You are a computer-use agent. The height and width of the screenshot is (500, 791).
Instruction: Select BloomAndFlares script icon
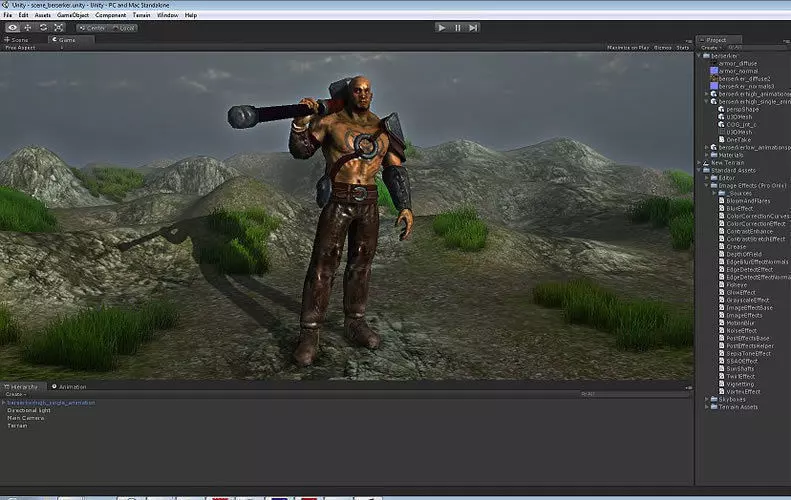click(x=721, y=200)
